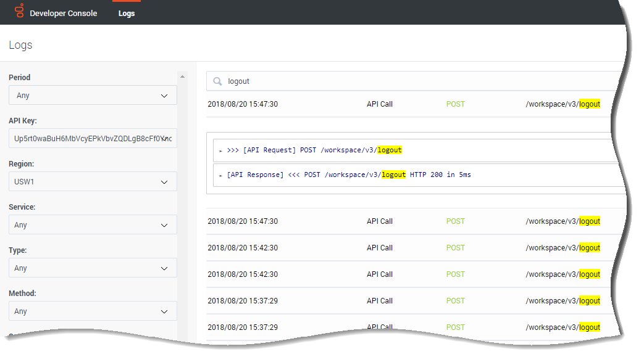This screenshot has height=362, width=644.
Task: Open the Region dropdown showing USW1
Action: [x=93, y=181]
